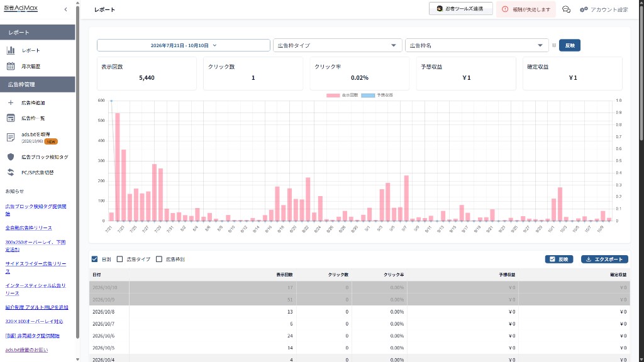This screenshot has width=644, height=362.
Task: Click the warning icon in 報酬が失効します
Action: [x=505, y=9]
